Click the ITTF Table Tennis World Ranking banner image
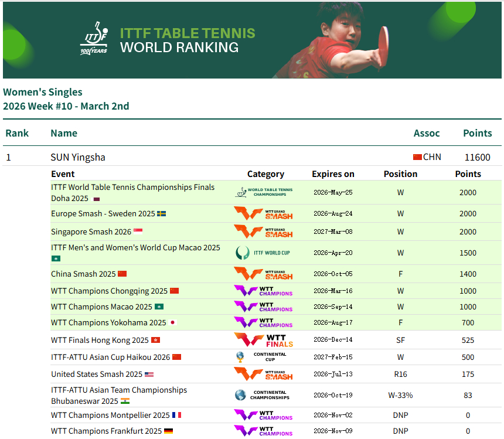The width and height of the screenshot is (504, 439). point(252,40)
